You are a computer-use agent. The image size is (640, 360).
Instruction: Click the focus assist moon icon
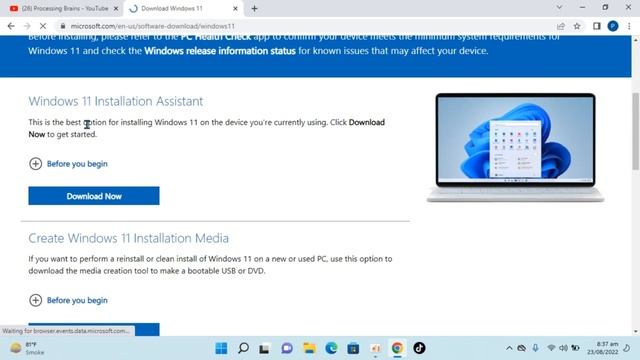(x=627, y=348)
